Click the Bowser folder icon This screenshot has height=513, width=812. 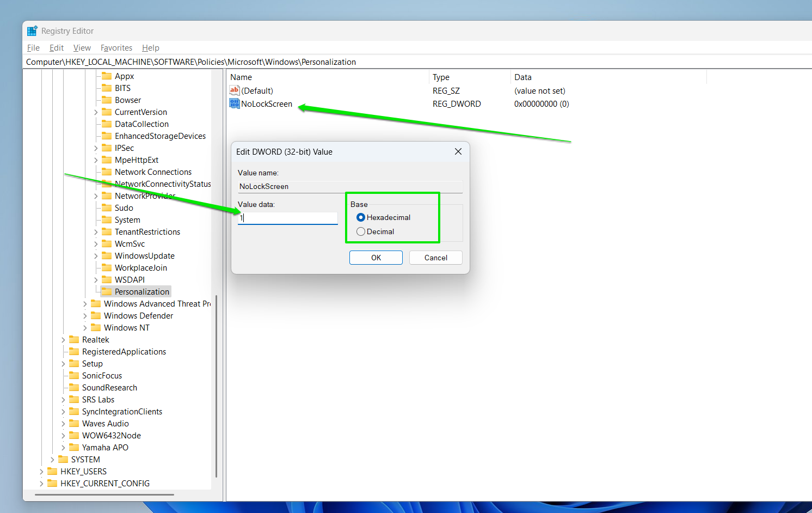[107, 100]
